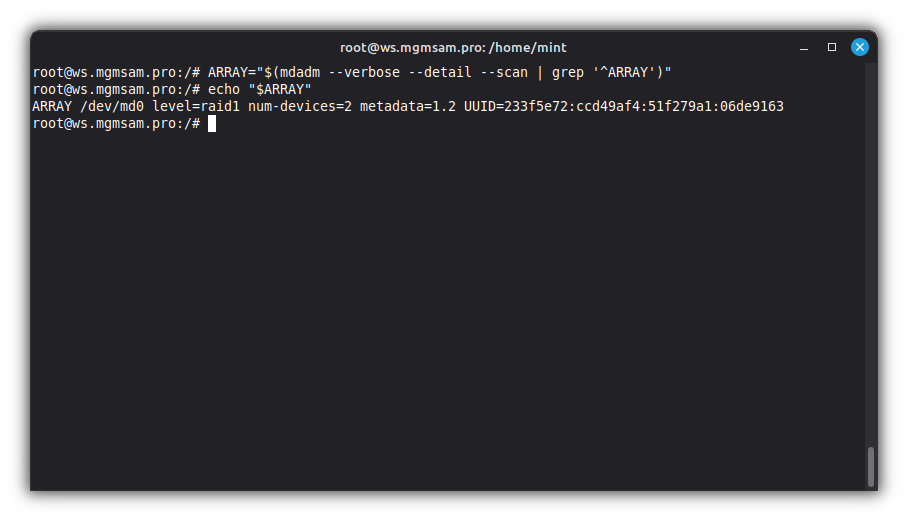Click the ARRAY= variable assignment text
The width and height of the screenshot is (908, 521).
pyautogui.click(x=233, y=72)
